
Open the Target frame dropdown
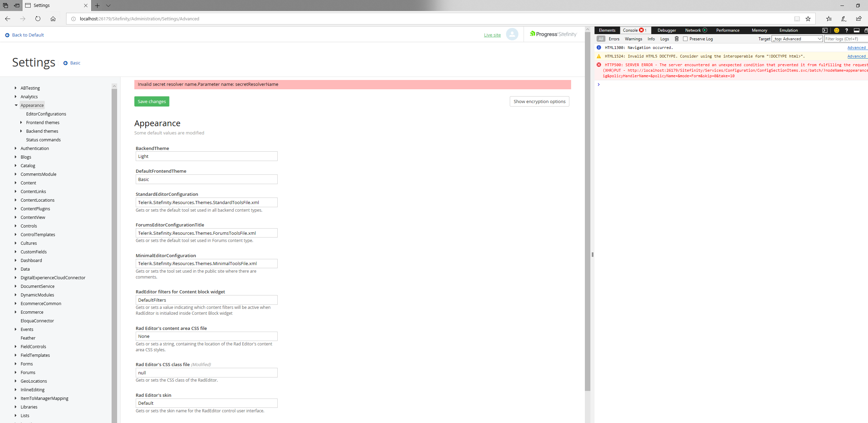(797, 39)
